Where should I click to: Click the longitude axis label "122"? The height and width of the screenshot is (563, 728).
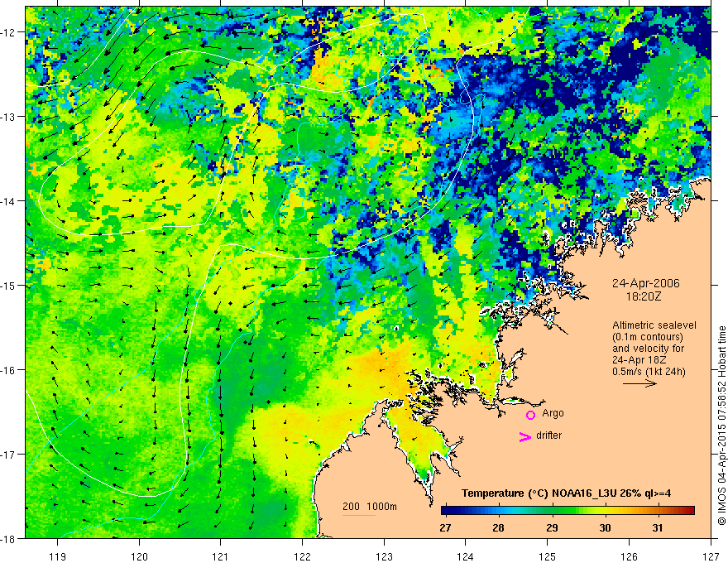(302, 556)
